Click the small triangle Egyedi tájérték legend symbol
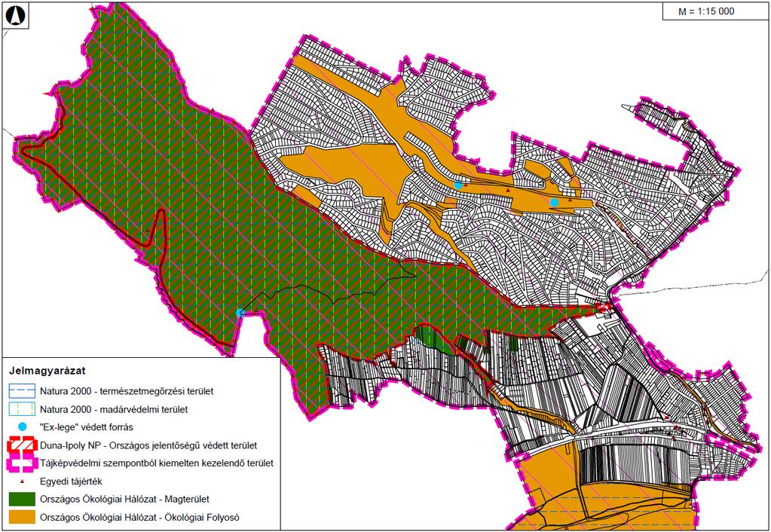Image resolution: width=771 pixels, height=532 pixels. click(x=22, y=482)
